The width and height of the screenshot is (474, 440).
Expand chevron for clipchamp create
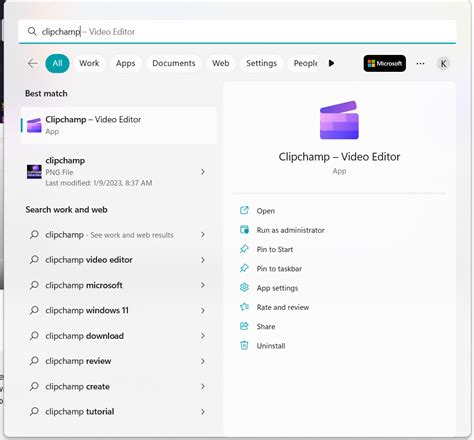tap(203, 386)
